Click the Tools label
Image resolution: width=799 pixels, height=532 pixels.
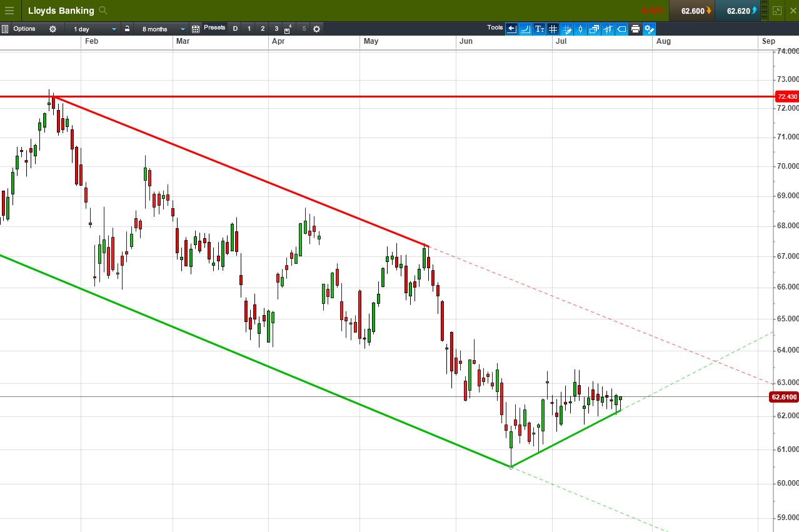click(495, 28)
